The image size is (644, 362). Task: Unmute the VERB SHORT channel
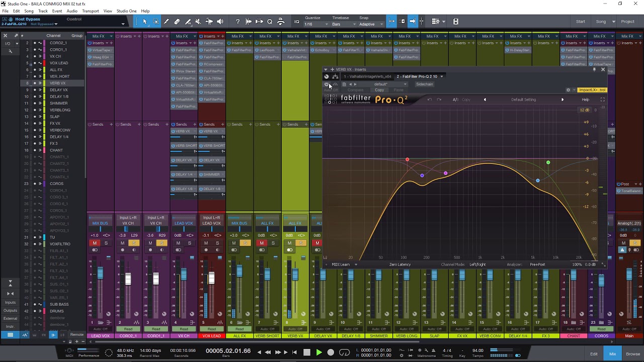point(262,243)
